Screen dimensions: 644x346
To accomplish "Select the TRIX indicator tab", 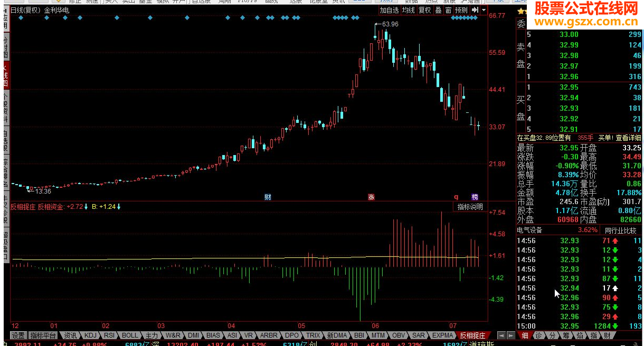I will pyautogui.click(x=313, y=335).
